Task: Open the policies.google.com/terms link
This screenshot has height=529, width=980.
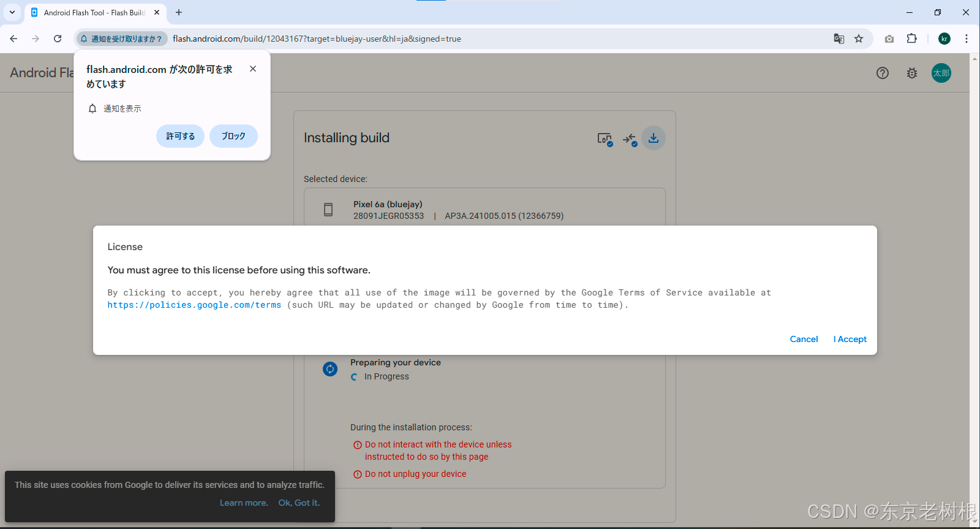Action: (194, 305)
